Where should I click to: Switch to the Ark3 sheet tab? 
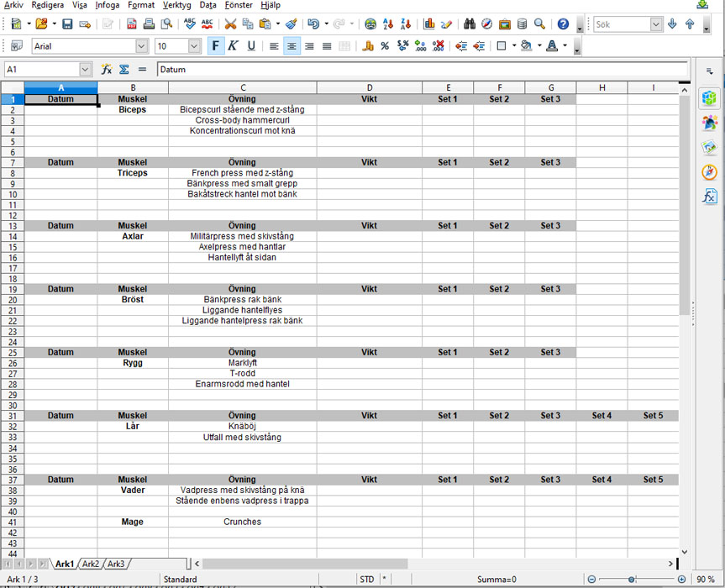point(116,564)
